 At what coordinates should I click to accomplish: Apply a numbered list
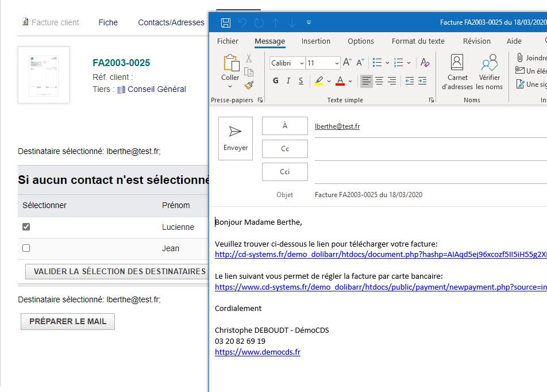[x=398, y=63]
